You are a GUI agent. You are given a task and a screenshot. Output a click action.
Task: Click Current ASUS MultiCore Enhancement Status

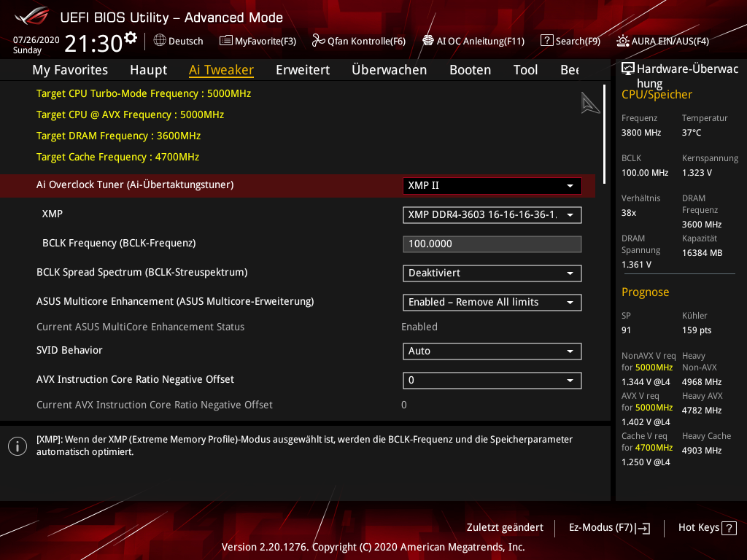(141, 327)
